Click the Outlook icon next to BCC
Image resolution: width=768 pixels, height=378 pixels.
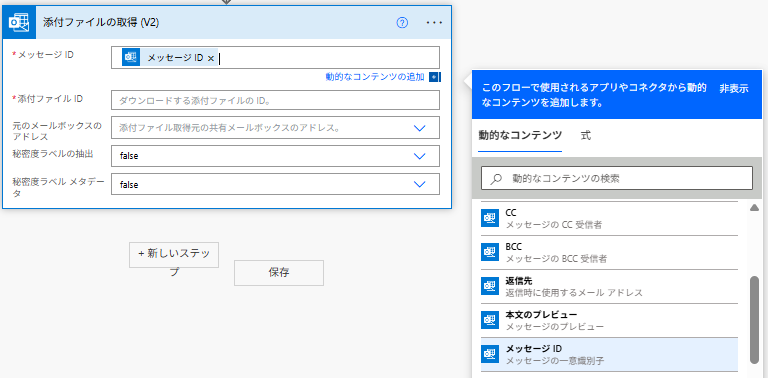489,252
